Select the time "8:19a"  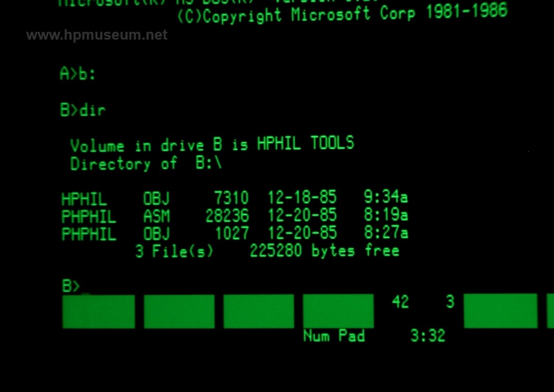(386, 214)
